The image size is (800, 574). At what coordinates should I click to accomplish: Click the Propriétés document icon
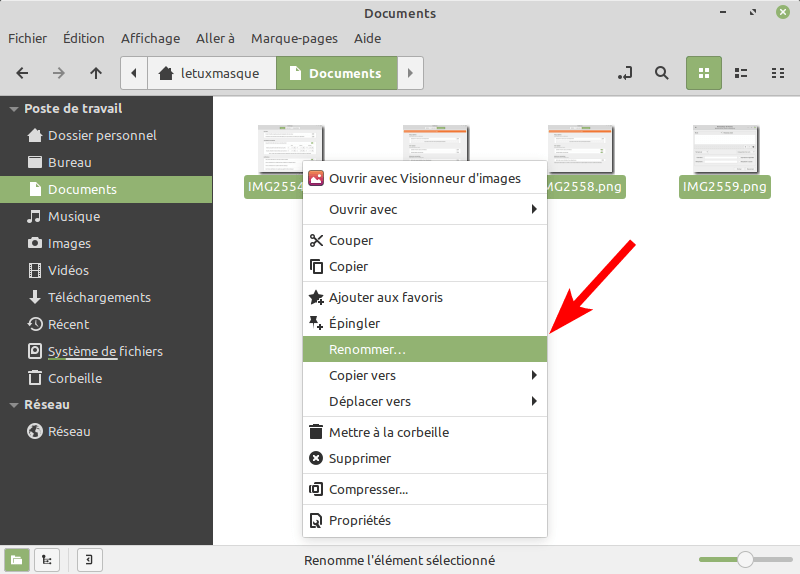316,520
